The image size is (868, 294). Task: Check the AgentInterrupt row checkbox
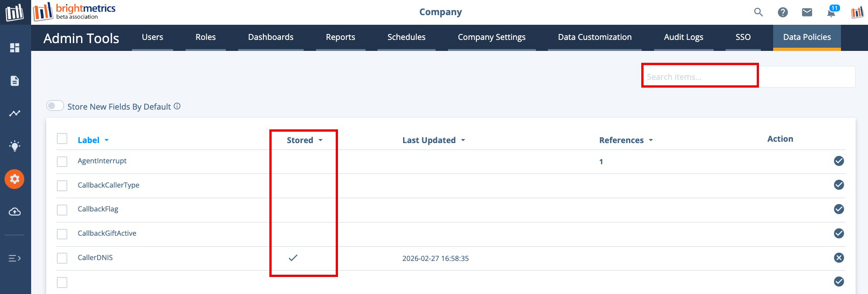tap(62, 161)
